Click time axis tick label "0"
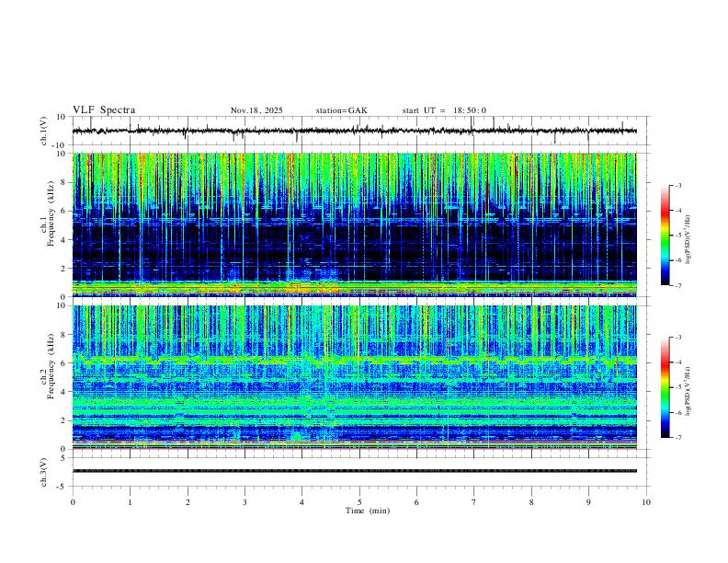The image size is (728, 563). point(73,502)
